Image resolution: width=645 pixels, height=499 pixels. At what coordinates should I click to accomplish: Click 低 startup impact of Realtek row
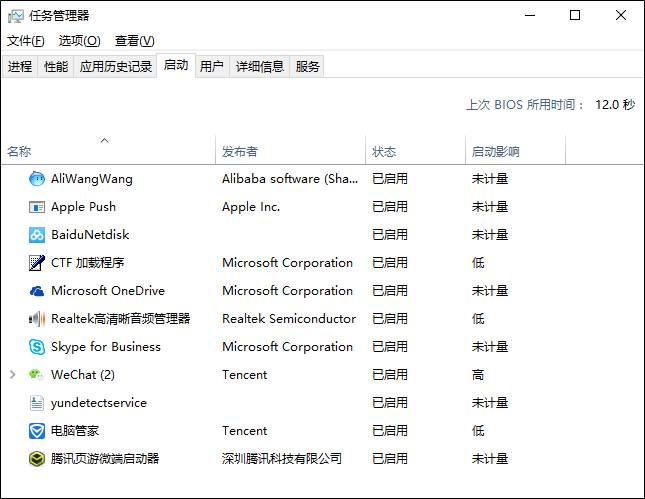tap(478, 319)
